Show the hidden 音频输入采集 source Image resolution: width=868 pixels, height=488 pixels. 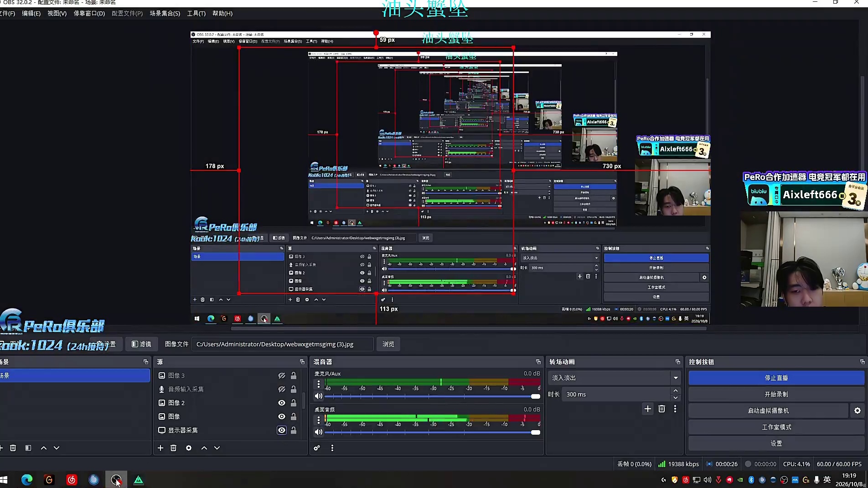coord(282,389)
